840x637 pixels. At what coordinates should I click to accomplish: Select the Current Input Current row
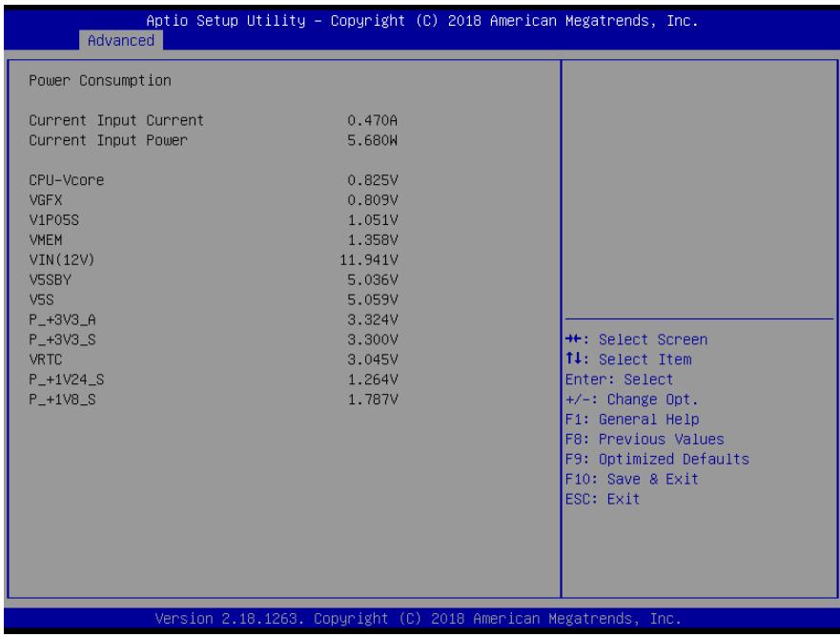(214, 120)
